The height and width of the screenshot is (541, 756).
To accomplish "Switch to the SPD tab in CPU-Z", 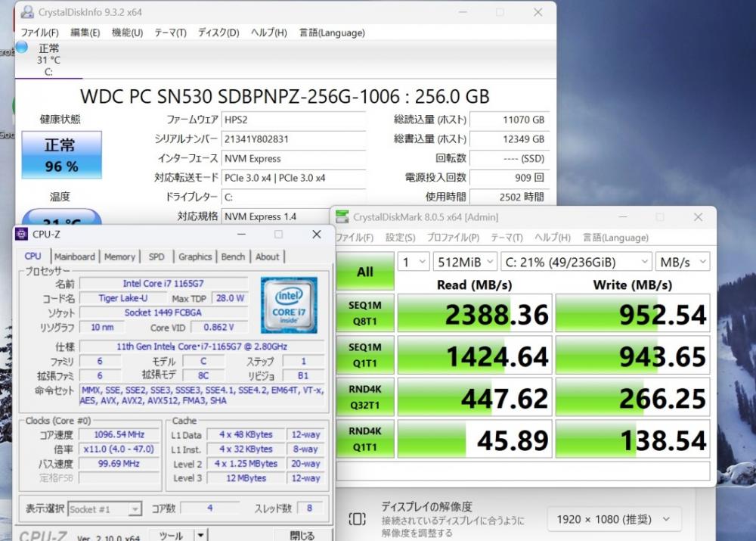I will (x=156, y=257).
